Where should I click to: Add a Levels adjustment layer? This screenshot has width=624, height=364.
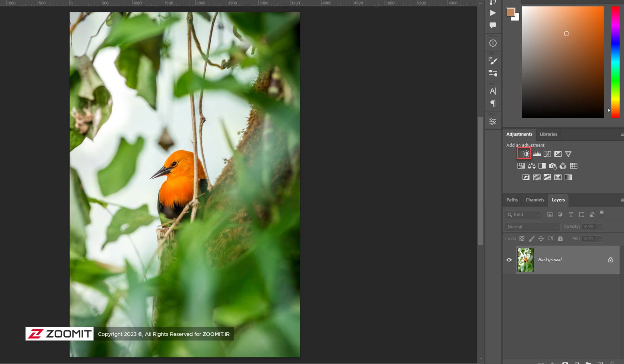point(537,154)
